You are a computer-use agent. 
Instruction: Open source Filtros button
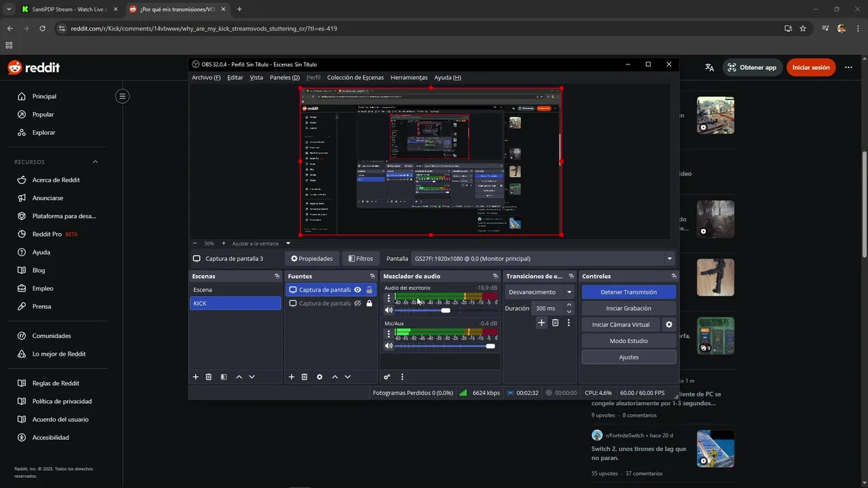click(361, 258)
